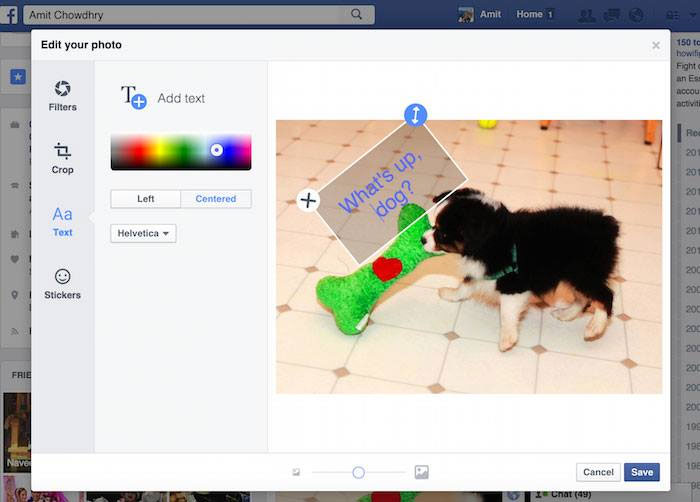Select the Crop tool

click(x=62, y=158)
